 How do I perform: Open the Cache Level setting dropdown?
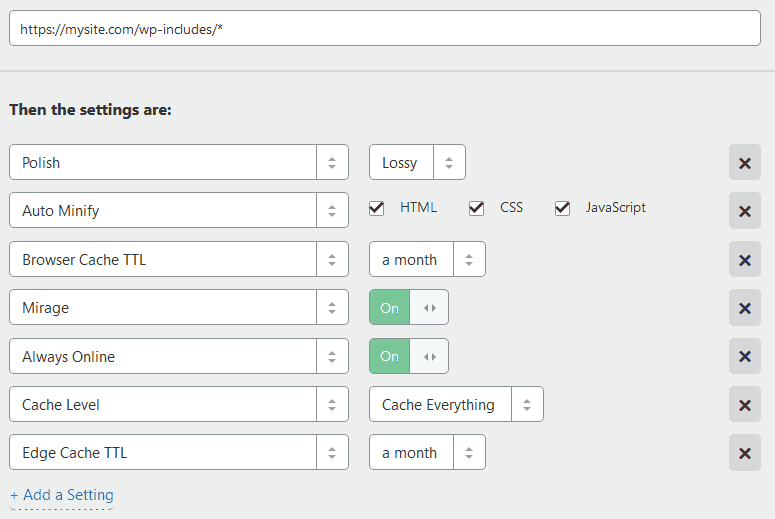coord(179,404)
